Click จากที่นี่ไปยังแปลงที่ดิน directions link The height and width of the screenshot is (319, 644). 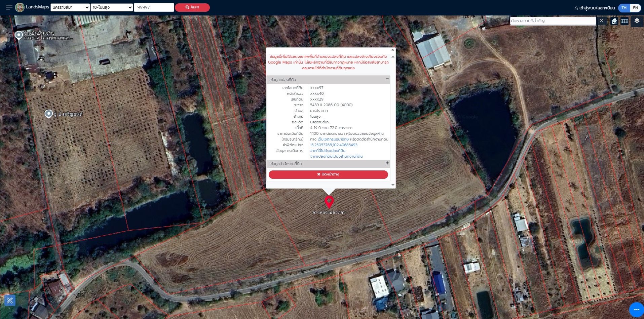coord(328,151)
